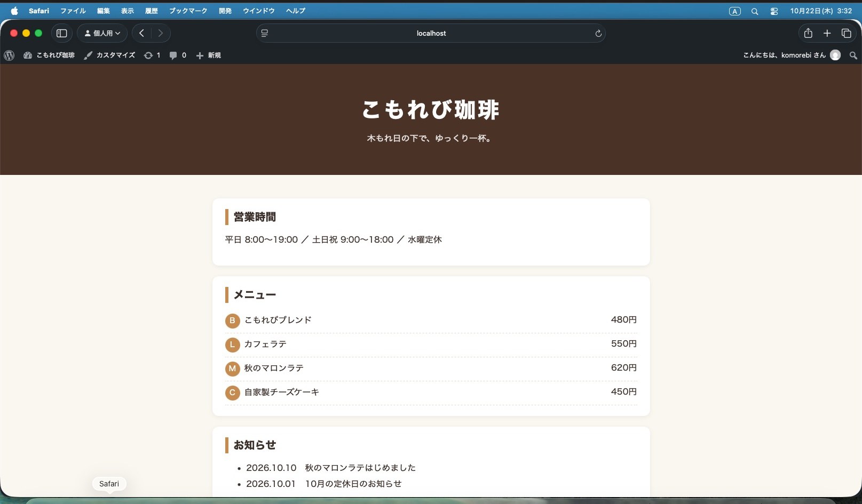Click the input source A icon

click(734, 11)
